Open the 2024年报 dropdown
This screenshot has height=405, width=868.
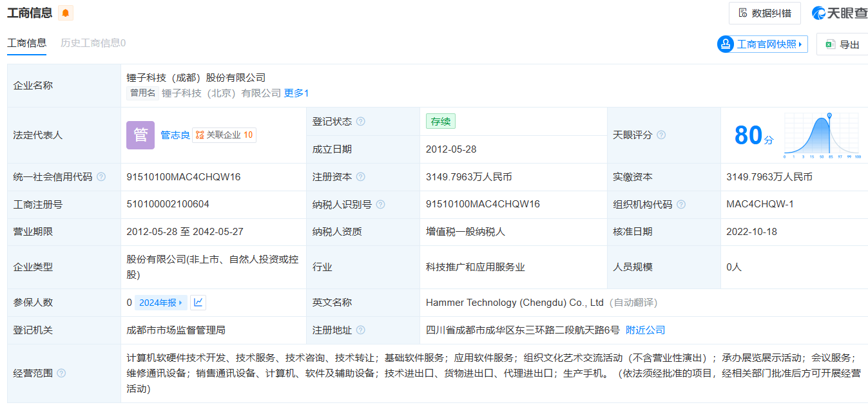[161, 303]
